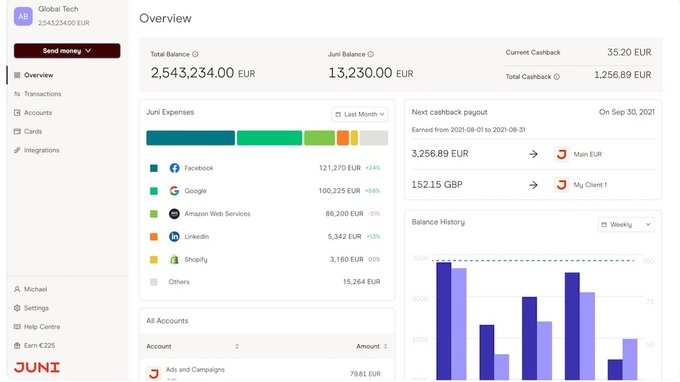
Task: Select the Google expense row label
Action: point(195,191)
